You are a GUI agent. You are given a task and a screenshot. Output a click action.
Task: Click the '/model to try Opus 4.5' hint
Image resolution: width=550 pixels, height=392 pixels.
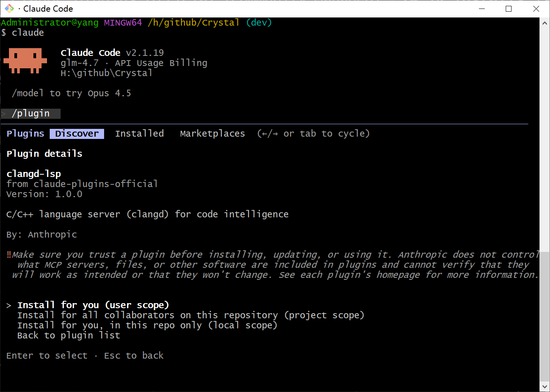pos(71,93)
